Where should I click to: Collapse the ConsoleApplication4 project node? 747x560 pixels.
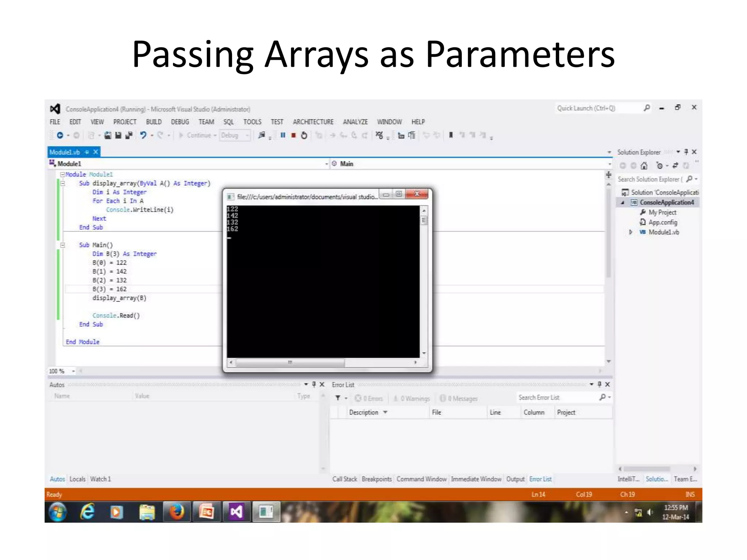click(x=623, y=202)
